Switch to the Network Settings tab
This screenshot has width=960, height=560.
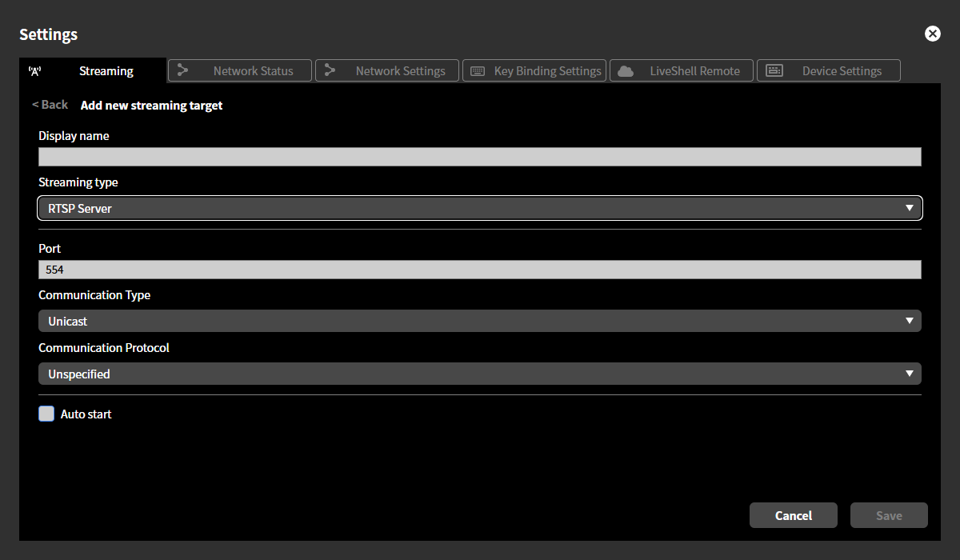[x=387, y=70]
